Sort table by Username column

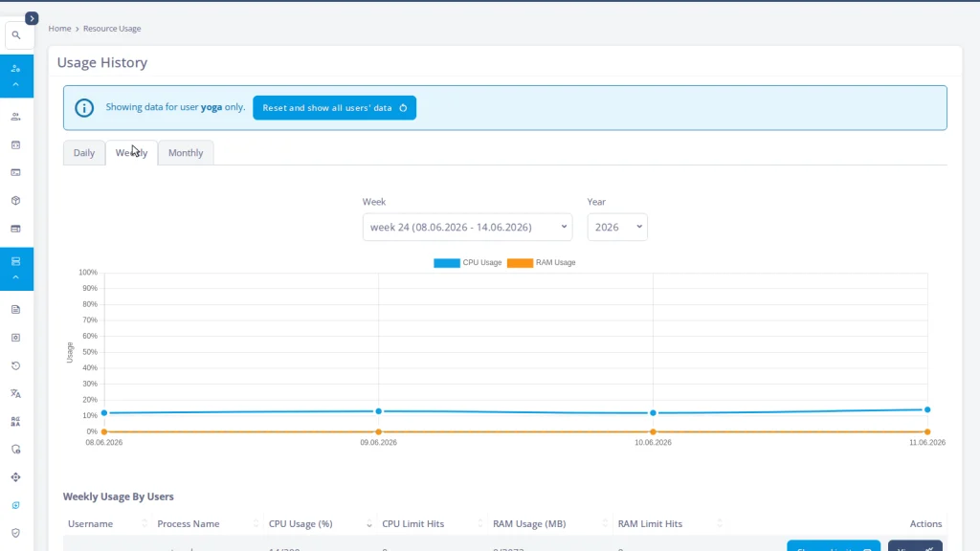107,523
